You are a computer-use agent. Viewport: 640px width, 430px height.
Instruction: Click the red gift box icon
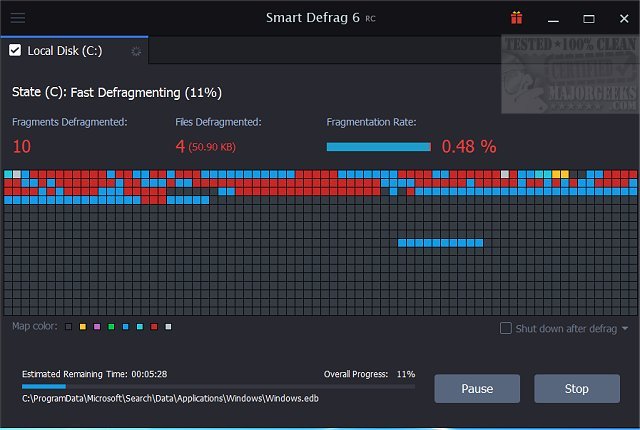[x=516, y=18]
